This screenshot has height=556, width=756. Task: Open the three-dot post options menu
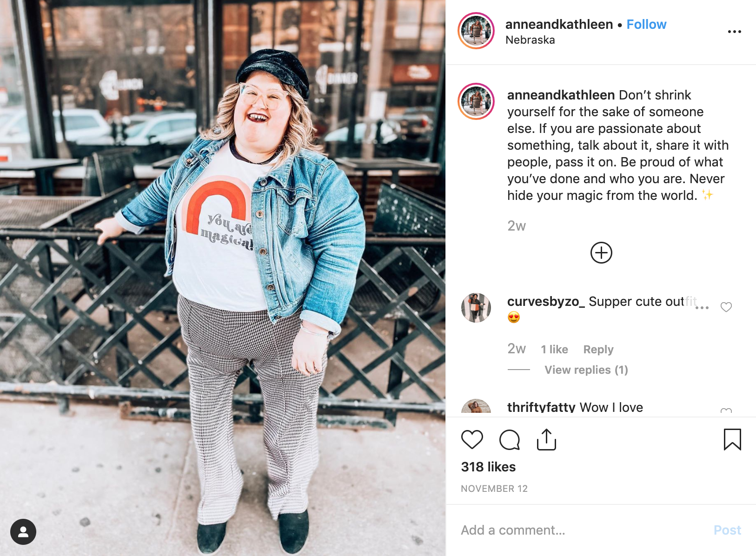(x=734, y=32)
